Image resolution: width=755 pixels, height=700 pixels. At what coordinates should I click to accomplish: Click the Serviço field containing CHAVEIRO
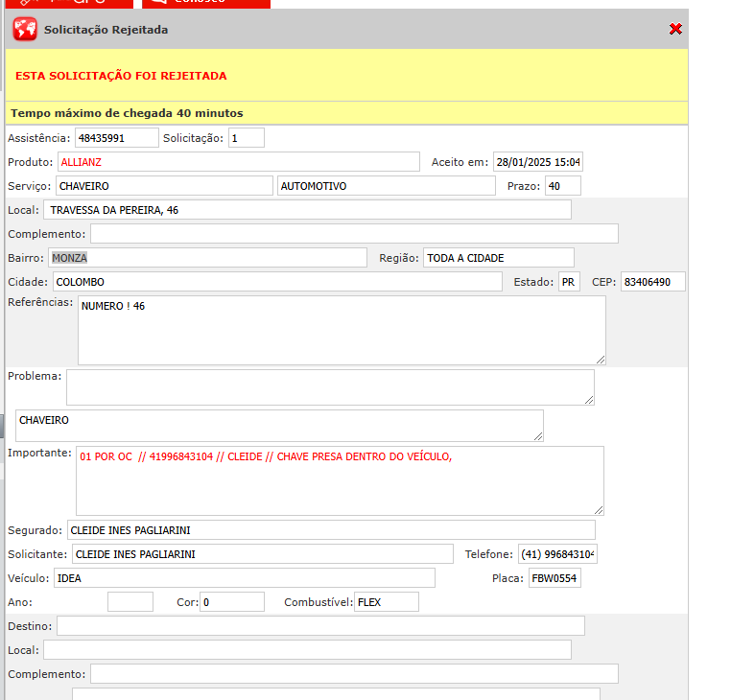point(164,186)
